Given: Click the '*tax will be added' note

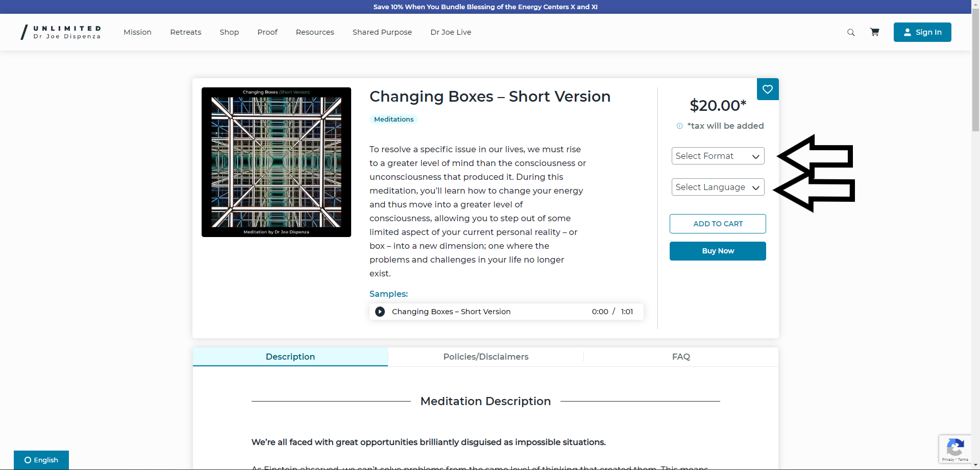Looking at the screenshot, I should (725, 126).
